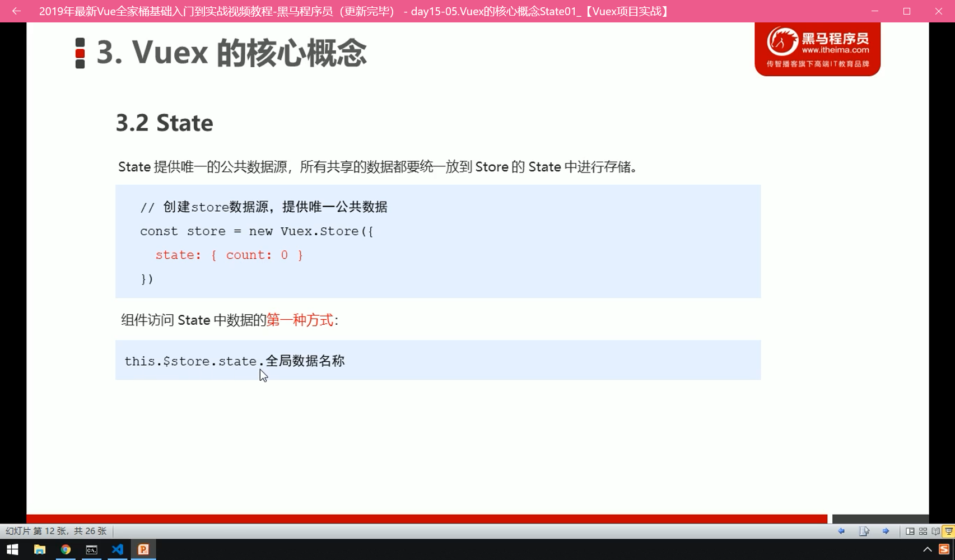This screenshot has width=955, height=560.
Task: Open the command prompt taskbar icon
Action: tap(91, 549)
